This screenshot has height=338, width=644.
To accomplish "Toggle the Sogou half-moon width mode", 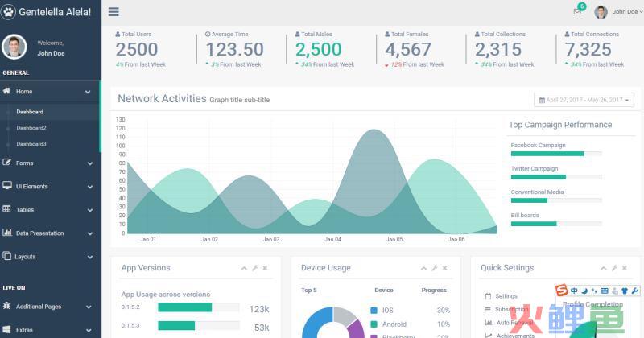I will click(x=584, y=291).
